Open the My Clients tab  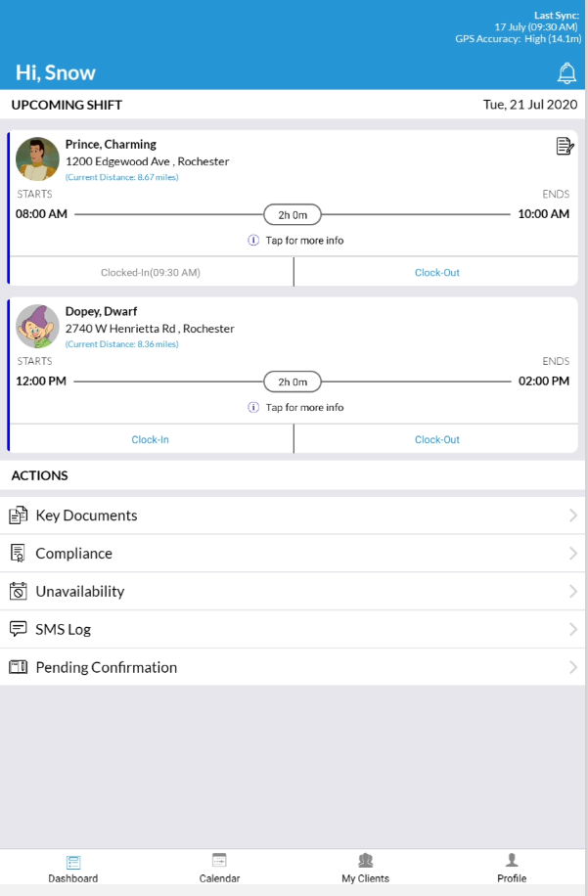tap(365, 868)
